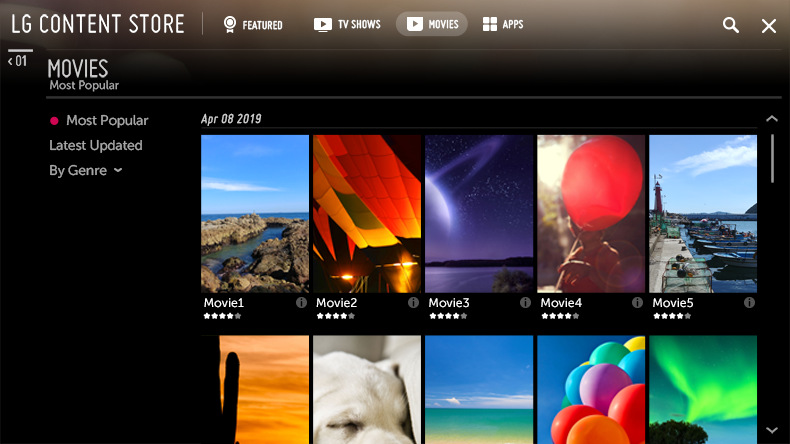
Task: Go to the Apps tab
Action: [502, 24]
